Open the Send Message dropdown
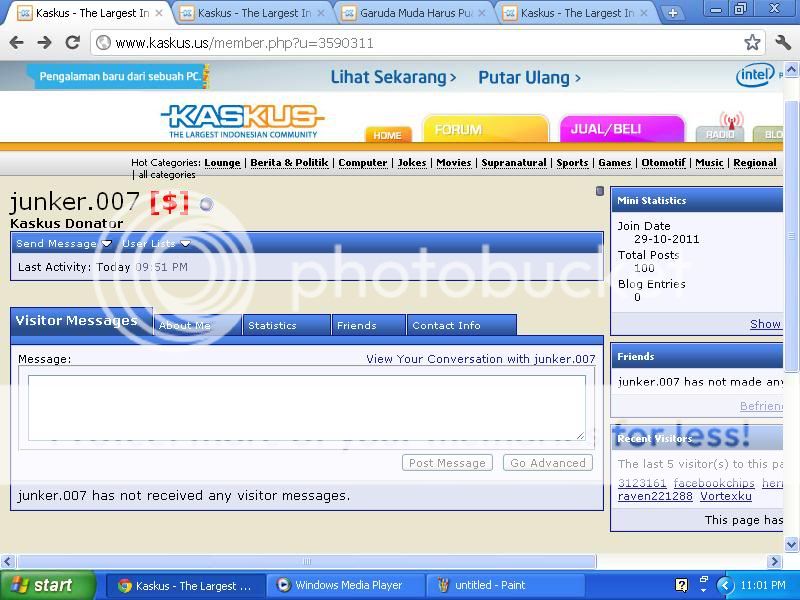The width and height of the screenshot is (800, 600). 64,243
